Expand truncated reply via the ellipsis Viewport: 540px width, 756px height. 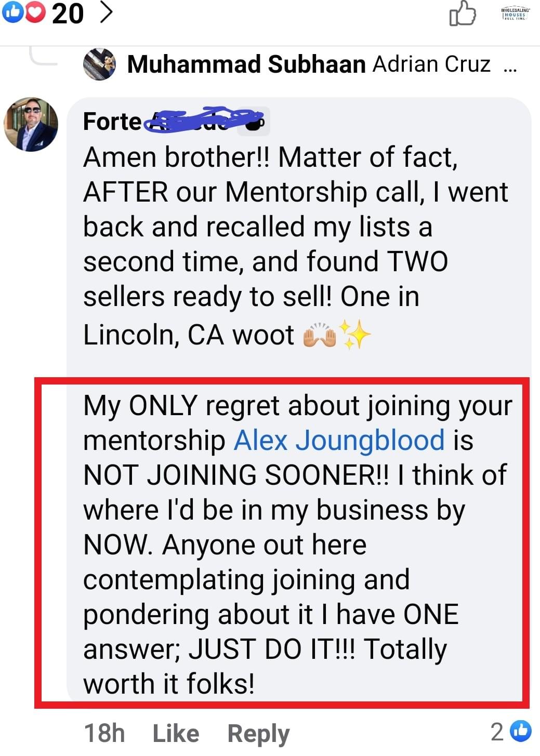[510, 67]
